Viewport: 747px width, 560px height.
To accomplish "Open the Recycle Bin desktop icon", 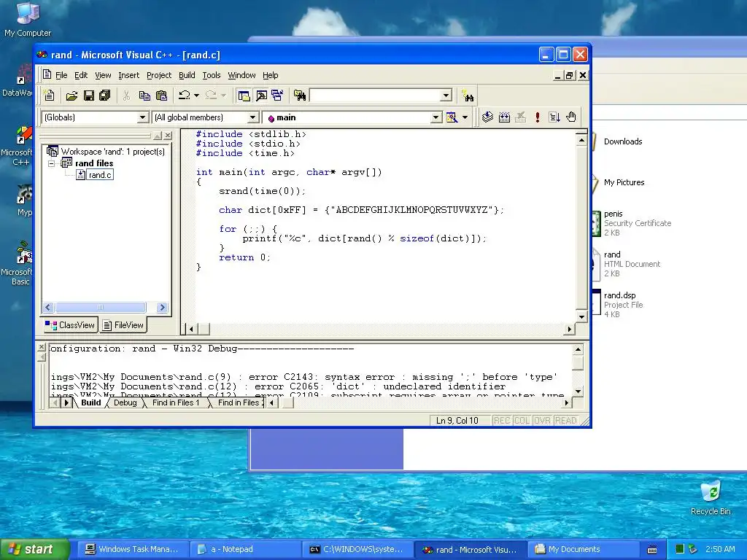I will pyautogui.click(x=711, y=497).
